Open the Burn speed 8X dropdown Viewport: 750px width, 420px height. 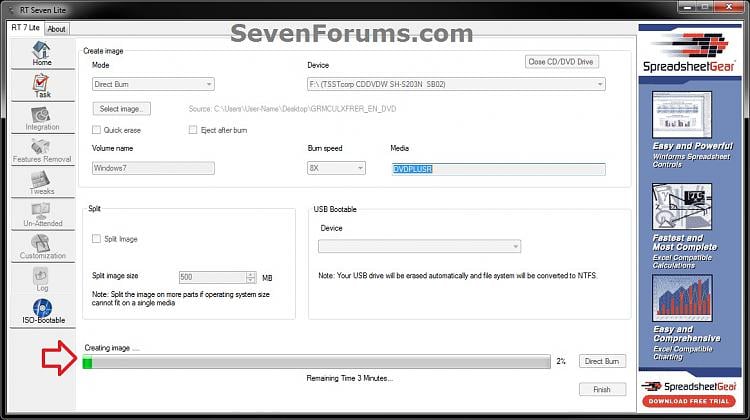(x=336, y=168)
